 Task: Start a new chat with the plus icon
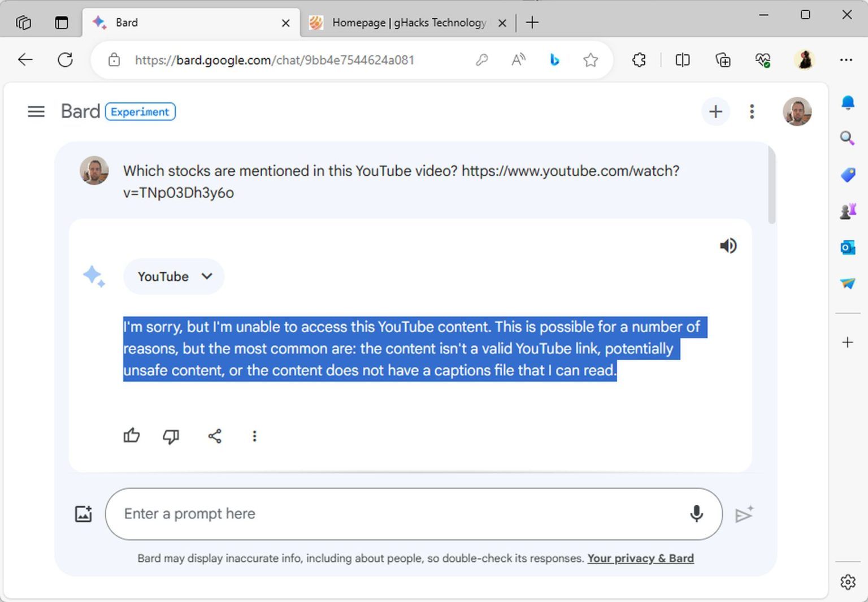point(715,111)
